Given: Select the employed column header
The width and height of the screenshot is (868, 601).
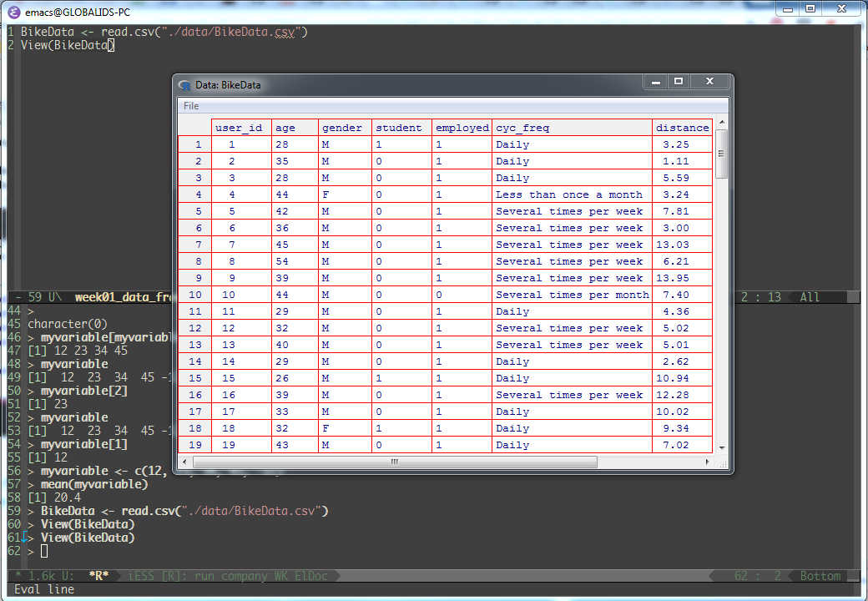Looking at the screenshot, I should click(x=462, y=128).
